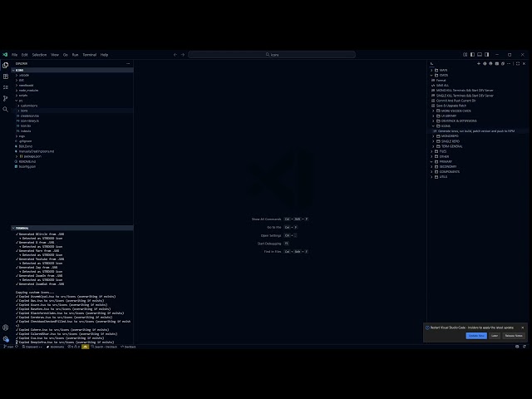Image resolution: width=532 pixels, height=399 pixels.
Task: Collapse the ICONS root folder in Explorer
Action: tap(72, 70)
